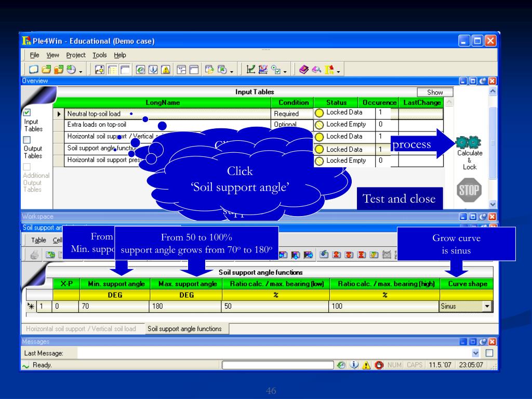The width and height of the screenshot is (532, 399).
Task: Uncheck the Input Tables checkbox
Action: (27, 112)
